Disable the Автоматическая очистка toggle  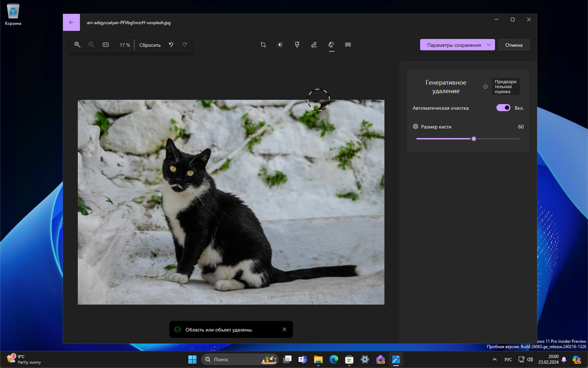[x=503, y=108]
